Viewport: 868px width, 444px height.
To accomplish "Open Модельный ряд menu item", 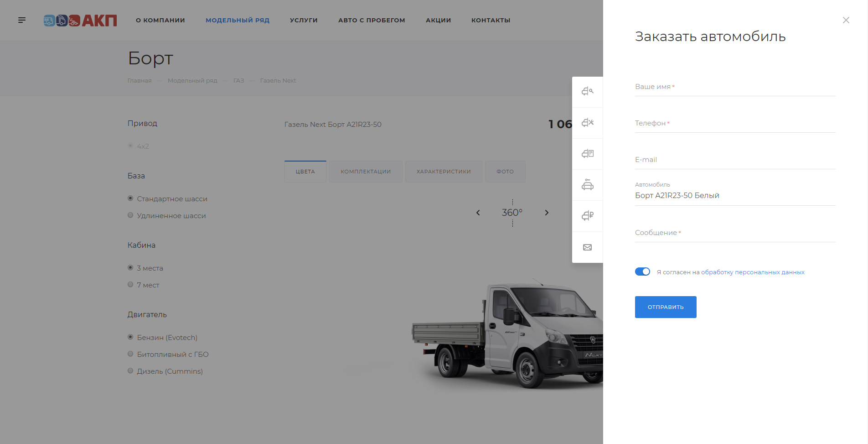I will point(238,20).
